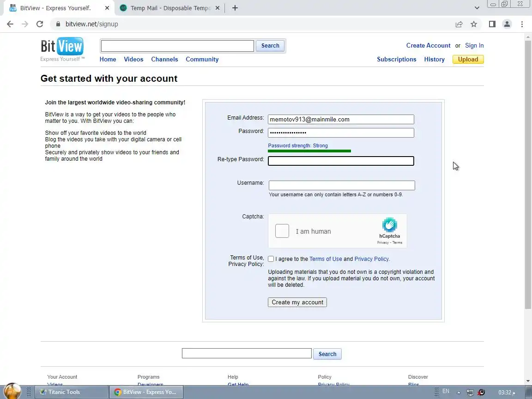Open the Videos menu item
Image resolution: width=532 pixels, height=399 pixels.
(133, 60)
